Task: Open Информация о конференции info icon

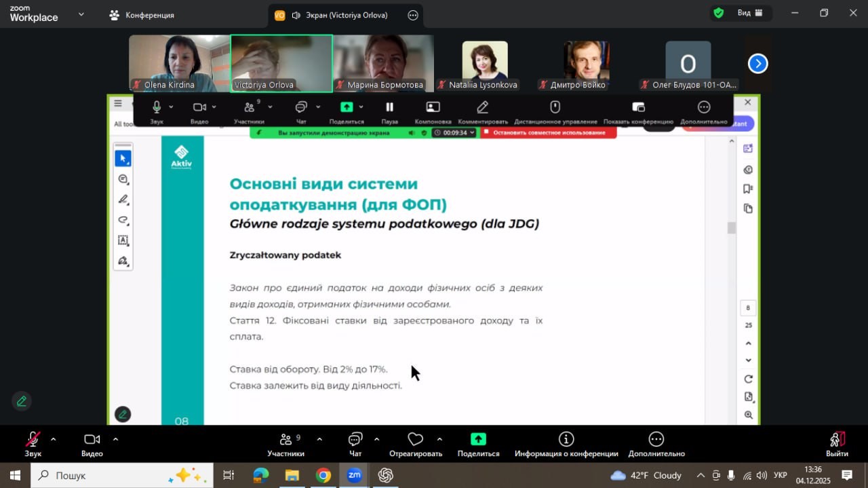Action: coord(566,440)
